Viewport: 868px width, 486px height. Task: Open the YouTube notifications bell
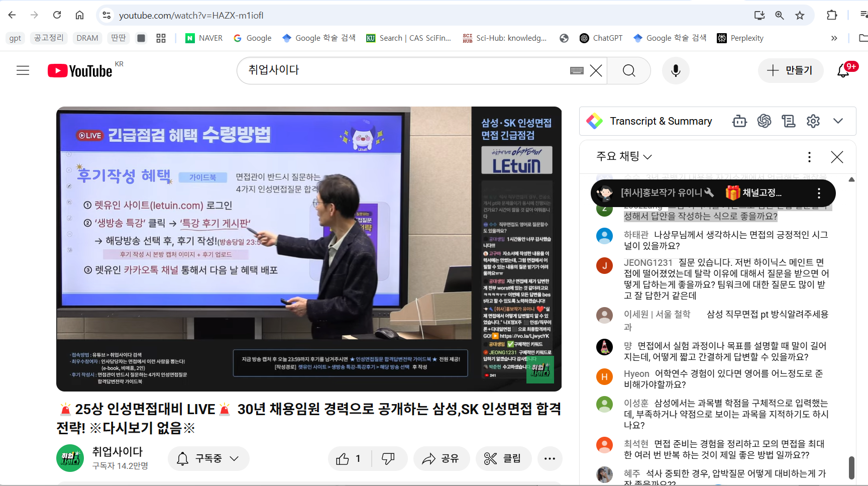coord(843,70)
